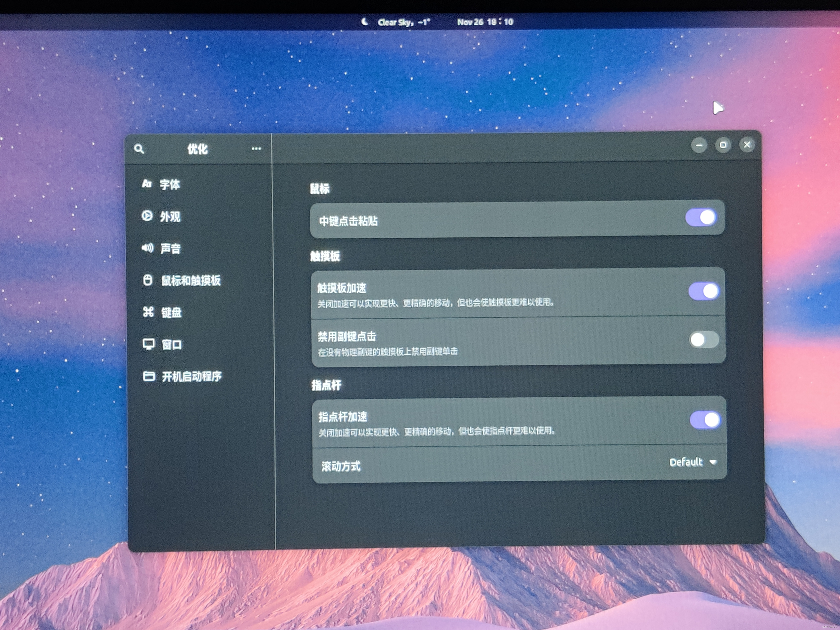Open the clock Nov 26 18:10
Viewport: 840px width, 630px height.
tap(485, 22)
